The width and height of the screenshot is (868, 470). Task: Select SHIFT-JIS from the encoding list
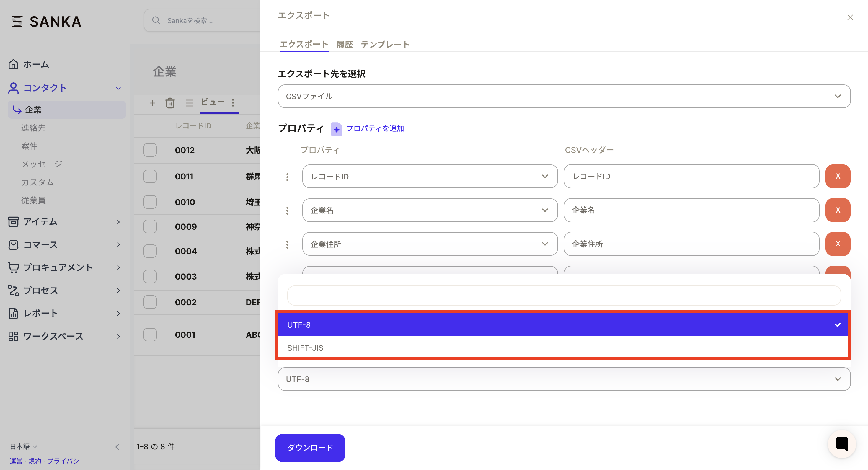pyautogui.click(x=305, y=348)
